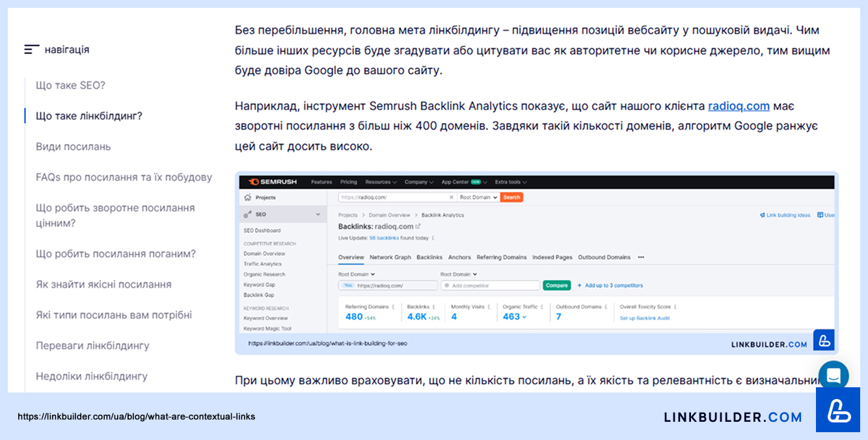Switch to the Network Graph tab
868x440 pixels.
pyautogui.click(x=390, y=257)
